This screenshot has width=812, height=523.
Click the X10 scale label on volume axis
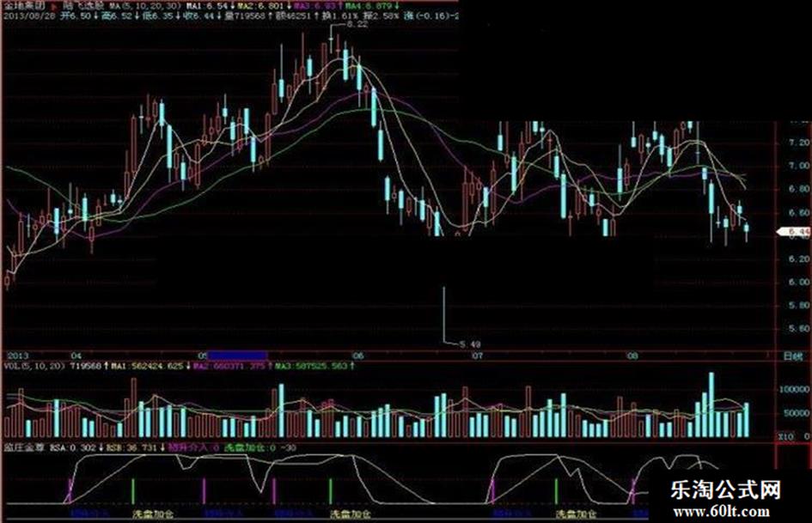[785, 437]
